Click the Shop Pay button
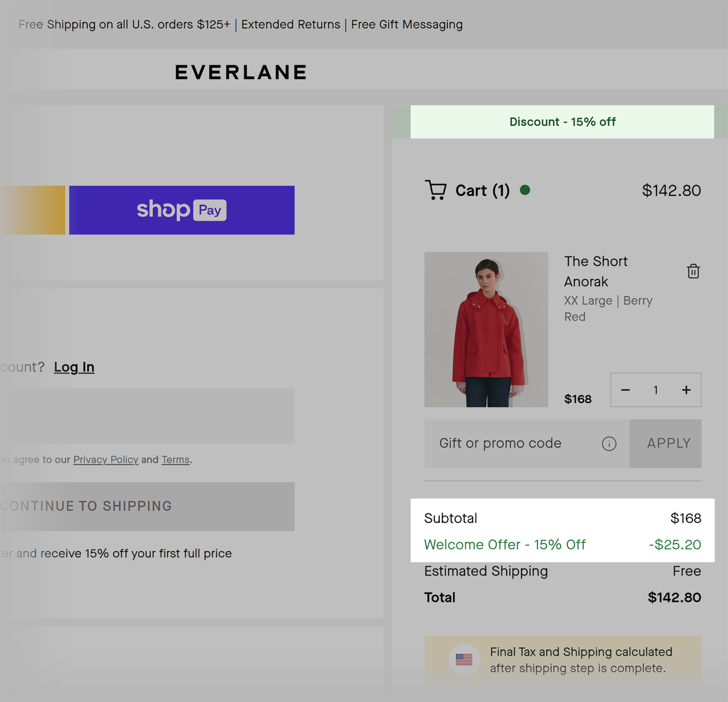Viewport: 728px width, 702px height. (x=182, y=210)
